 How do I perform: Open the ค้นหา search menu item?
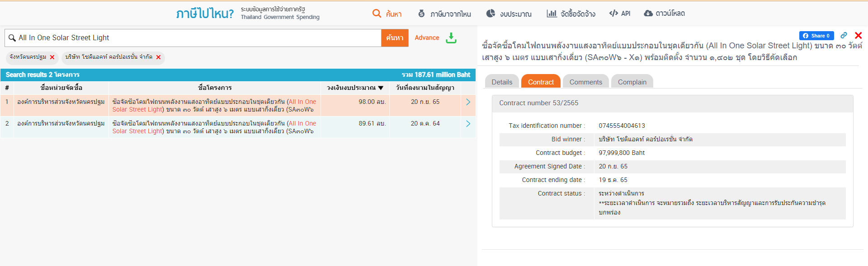click(387, 14)
